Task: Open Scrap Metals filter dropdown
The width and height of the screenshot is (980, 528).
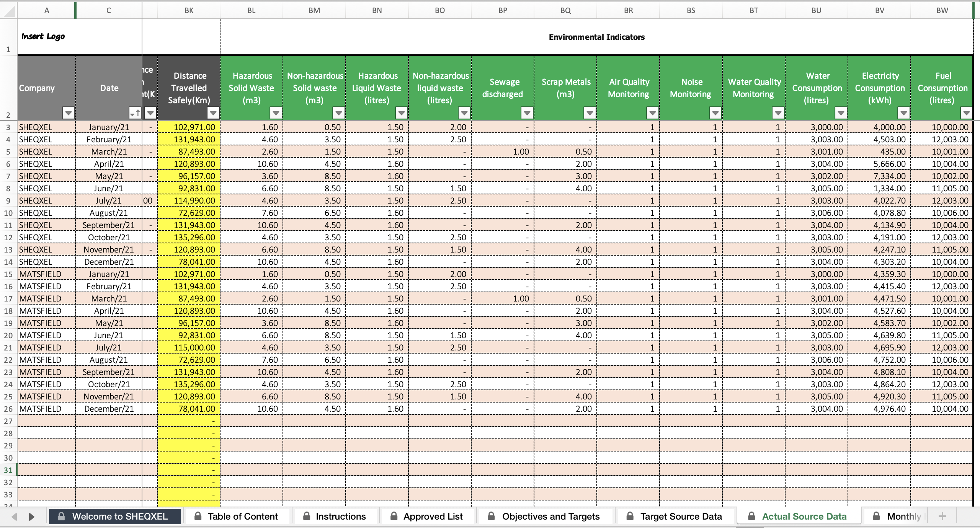Action: (590, 113)
